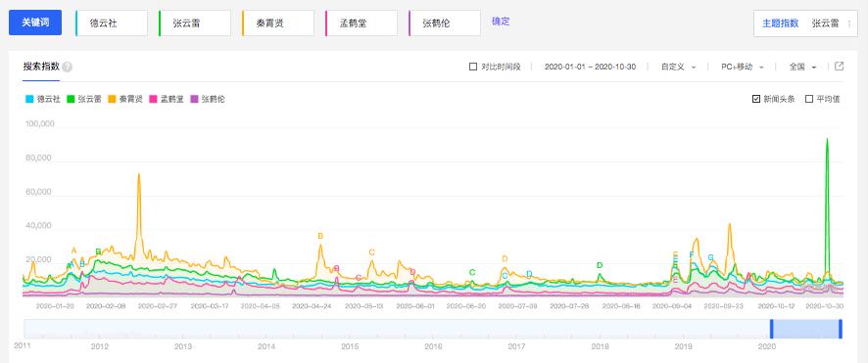The image size is (868, 363).
Task: Click the right handle of timeline range slider
Action: click(x=841, y=329)
